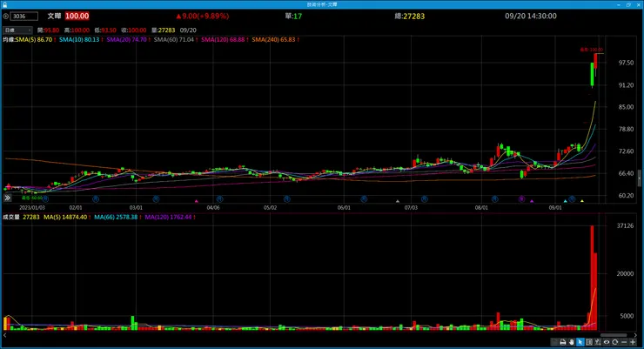Click the volume MA(120) 1762.44 label
644x349 pixels.
pyautogui.click(x=168, y=217)
